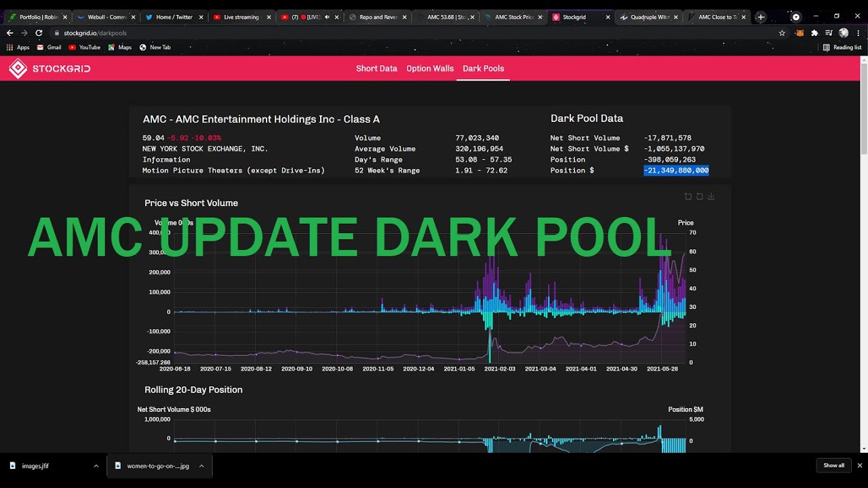Go forward in browser history
This screenshot has width=868, height=488.
tap(24, 33)
